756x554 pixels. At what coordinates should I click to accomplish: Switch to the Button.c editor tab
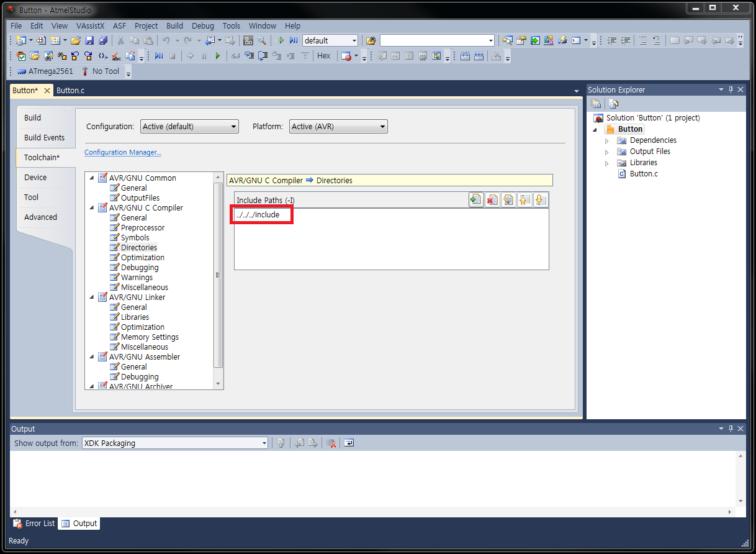70,91
